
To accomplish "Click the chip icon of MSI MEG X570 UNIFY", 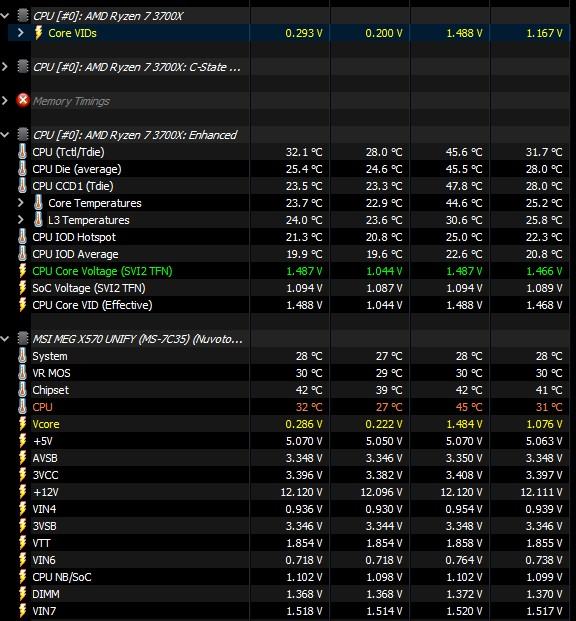I will tap(23, 339).
